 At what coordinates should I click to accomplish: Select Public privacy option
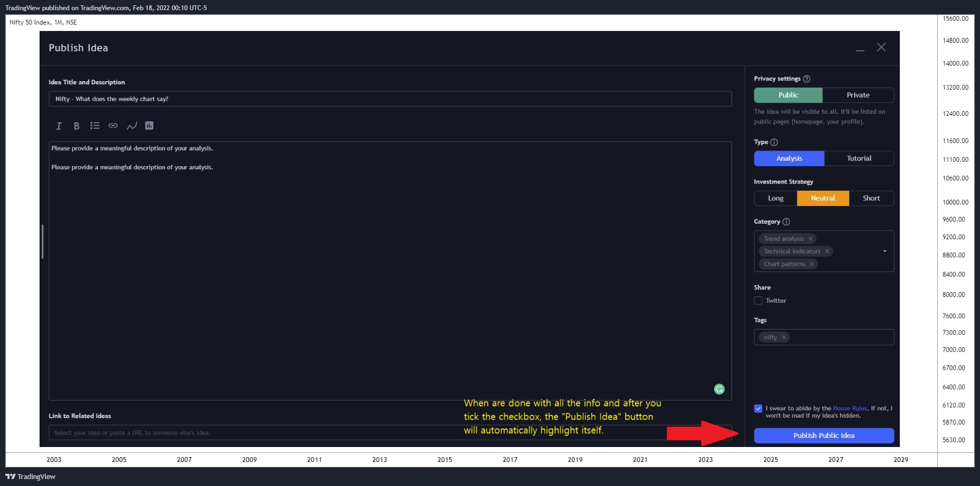788,95
